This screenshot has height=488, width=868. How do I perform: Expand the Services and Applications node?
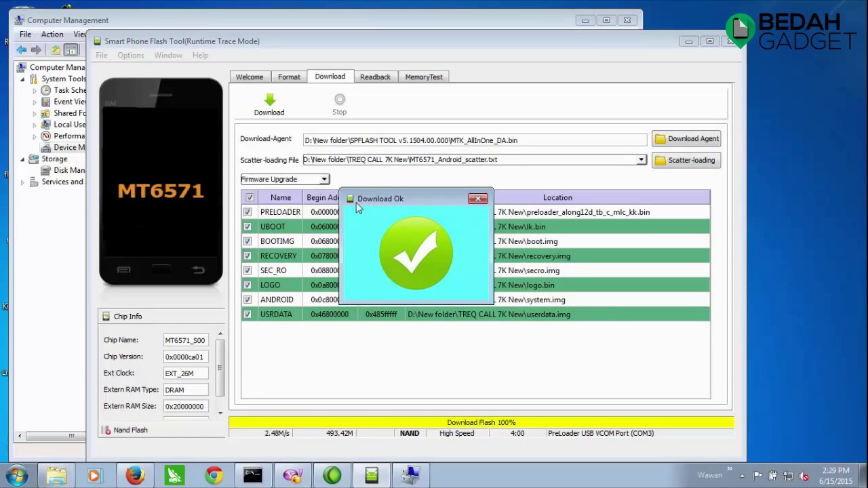[22, 182]
